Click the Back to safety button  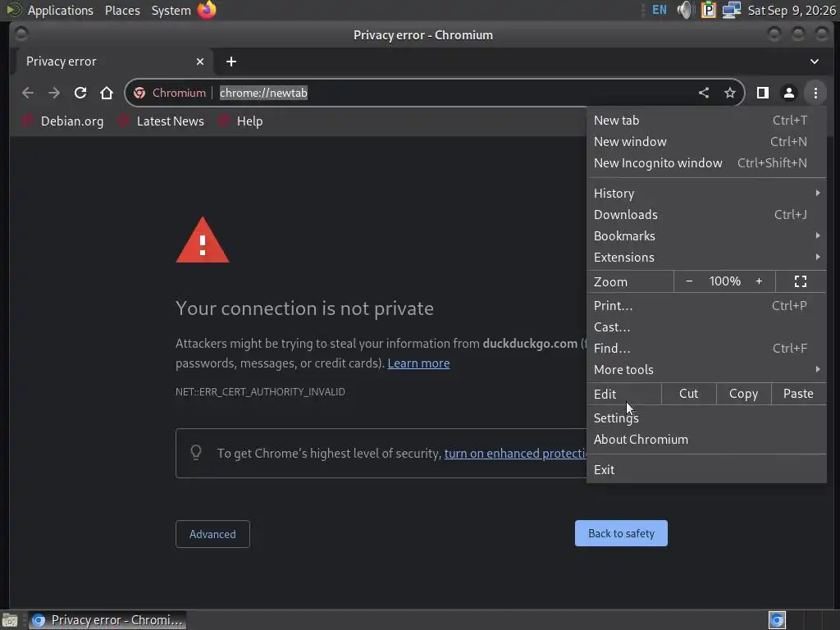point(621,533)
